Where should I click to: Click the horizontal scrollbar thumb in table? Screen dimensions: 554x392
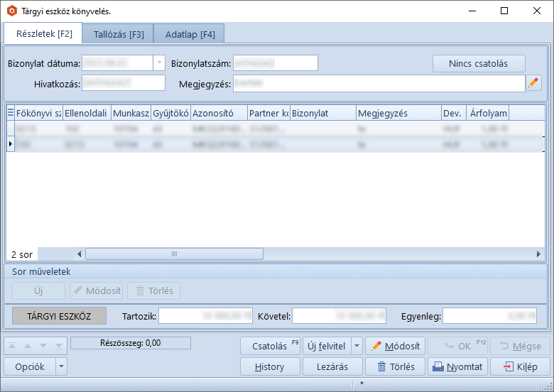174,254
